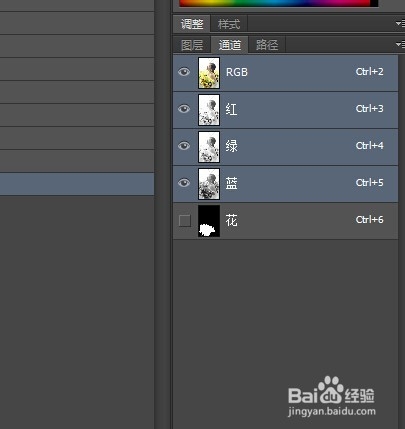Click the 红 channel thumbnail
Screen dimensions: 405x429
(209, 110)
